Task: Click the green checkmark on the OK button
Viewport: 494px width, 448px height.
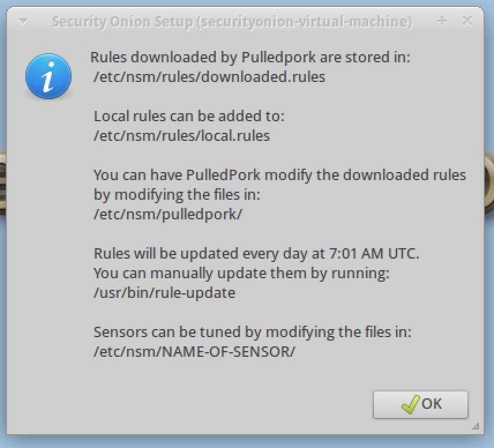Action: (410, 404)
